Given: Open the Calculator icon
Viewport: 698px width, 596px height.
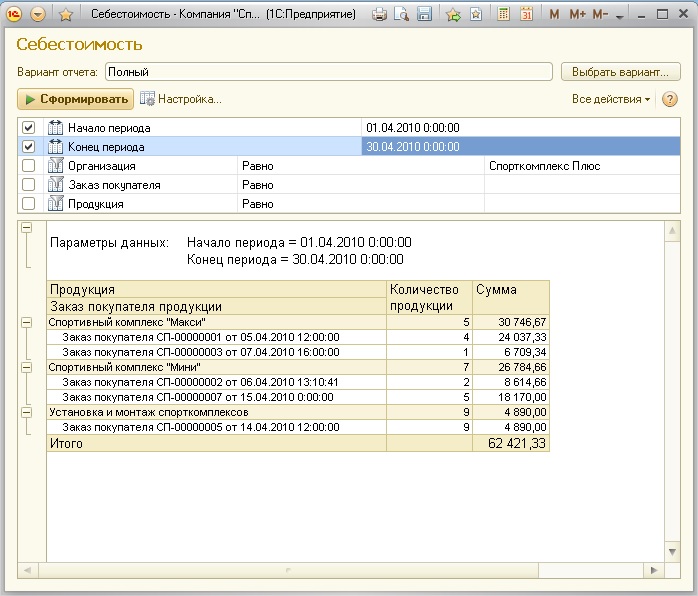Looking at the screenshot, I should click(x=502, y=15).
